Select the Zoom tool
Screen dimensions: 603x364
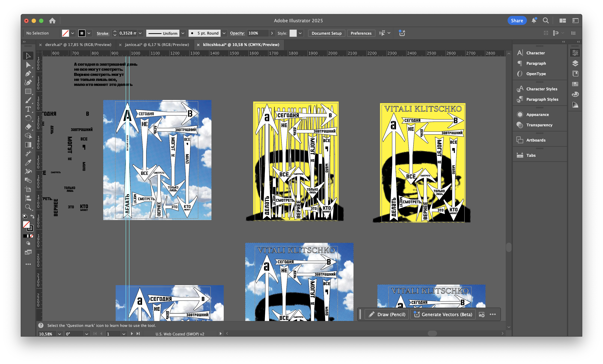(x=28, y=207)
